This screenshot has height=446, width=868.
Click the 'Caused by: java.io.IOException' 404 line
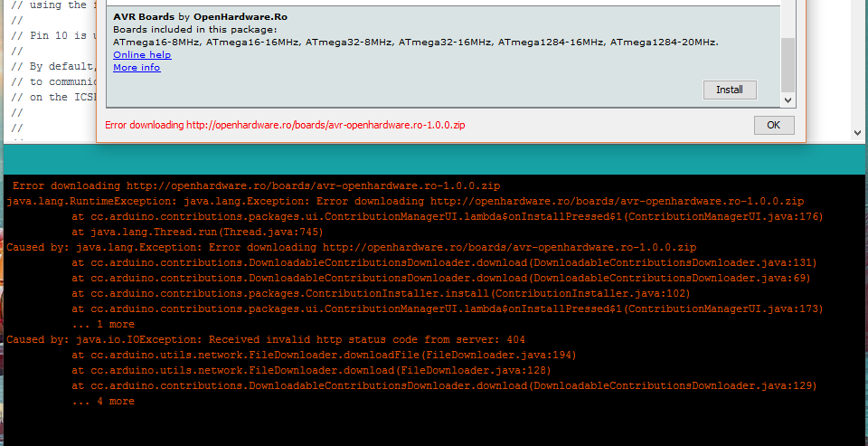pos(266,339)
